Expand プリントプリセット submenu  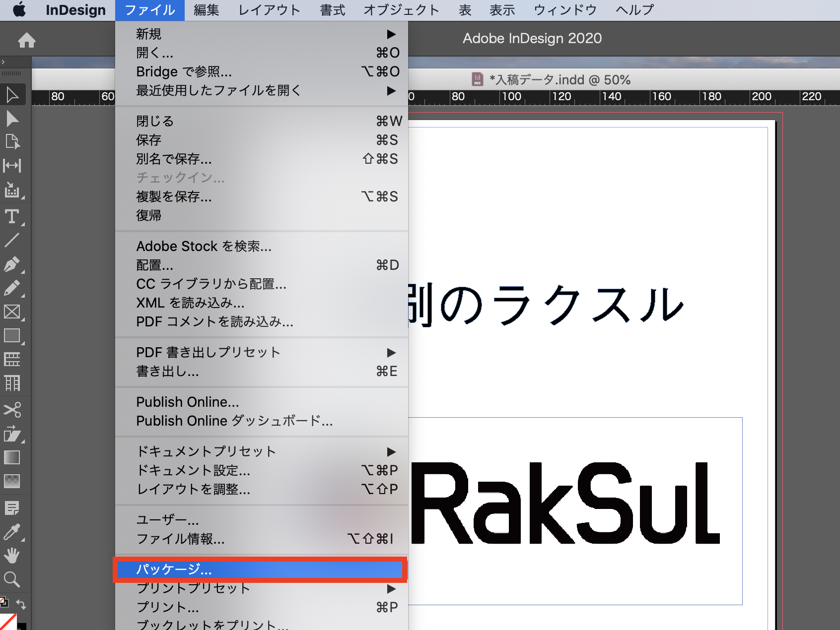262,588
